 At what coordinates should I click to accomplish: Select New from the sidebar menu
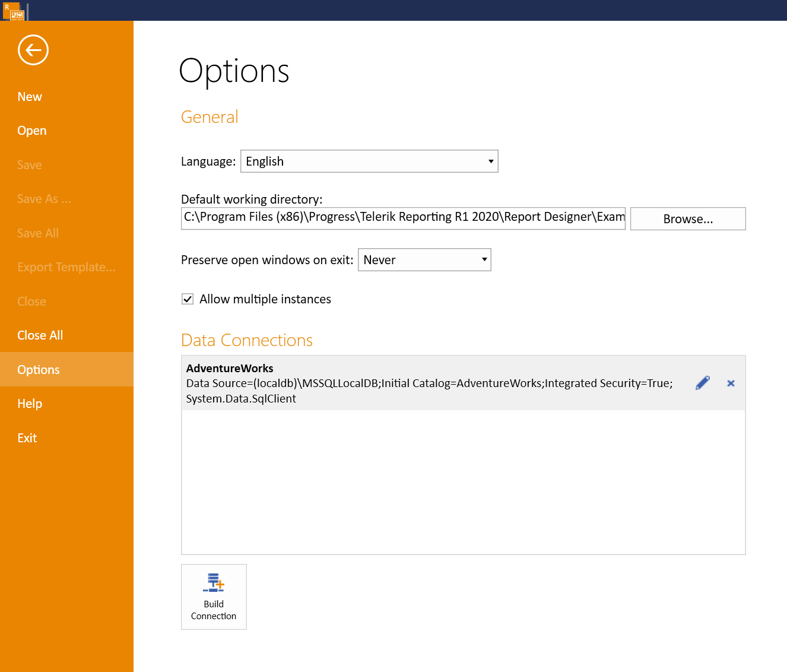coord(30,96)
